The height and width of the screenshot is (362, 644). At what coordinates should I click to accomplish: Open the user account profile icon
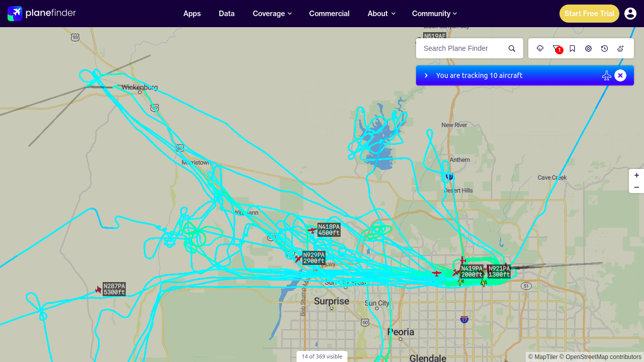630,14
